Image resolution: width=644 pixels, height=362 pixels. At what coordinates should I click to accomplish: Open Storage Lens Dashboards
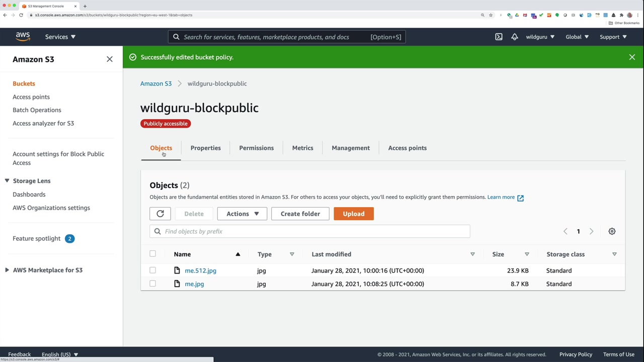pos(29,195)
